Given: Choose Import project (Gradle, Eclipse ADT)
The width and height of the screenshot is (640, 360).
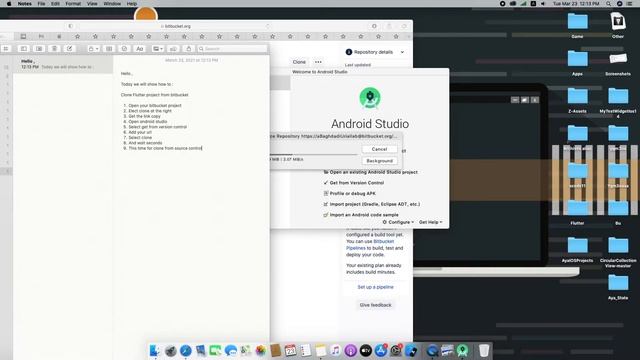Looking at the screenshot, I should click(x=371, y=204).
